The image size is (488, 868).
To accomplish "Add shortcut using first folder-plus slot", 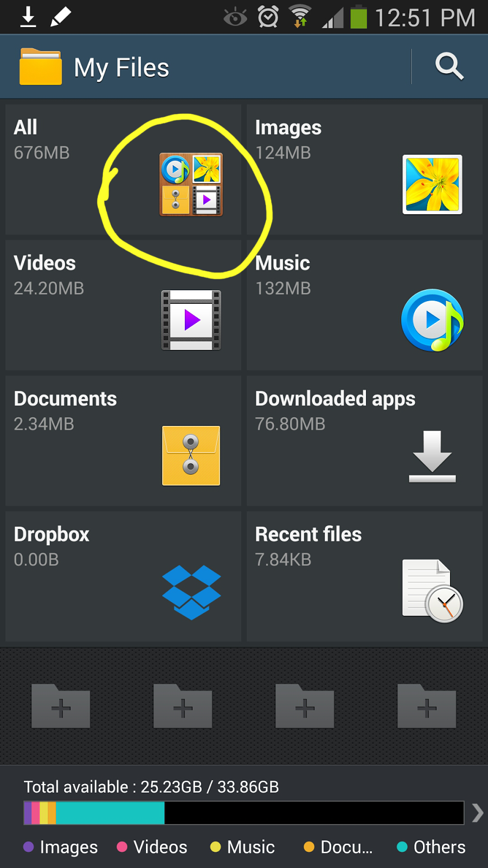I will [61, 706].
